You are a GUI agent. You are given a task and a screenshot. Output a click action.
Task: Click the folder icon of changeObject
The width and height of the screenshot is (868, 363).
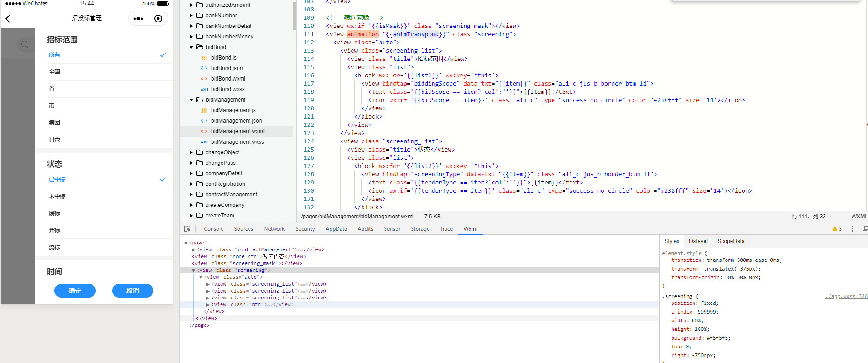[200, 152]
